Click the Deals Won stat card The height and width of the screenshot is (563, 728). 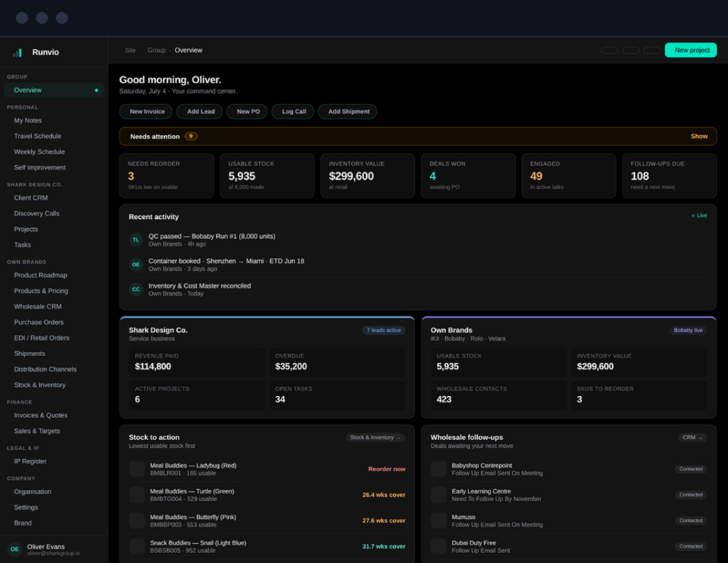click(468, 176)
